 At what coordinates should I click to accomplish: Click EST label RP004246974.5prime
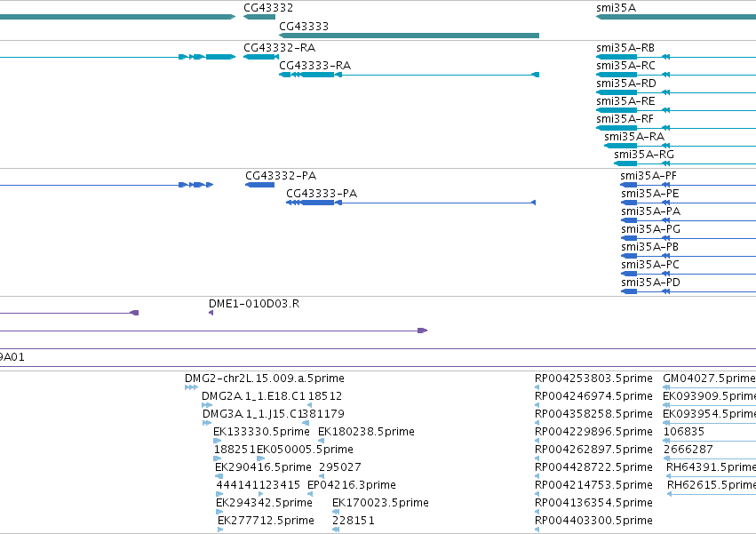pos(593,396)
